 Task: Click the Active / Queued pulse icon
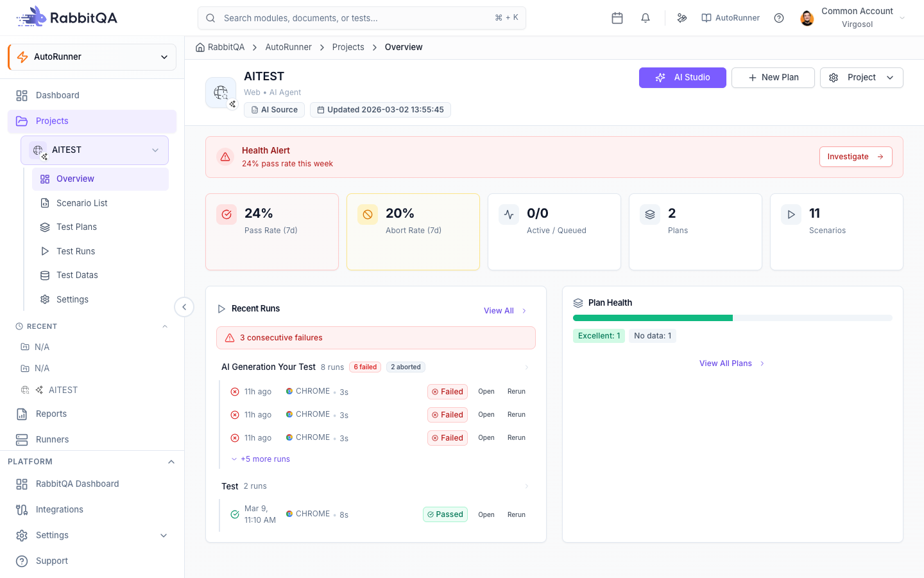tap(509, 215)
